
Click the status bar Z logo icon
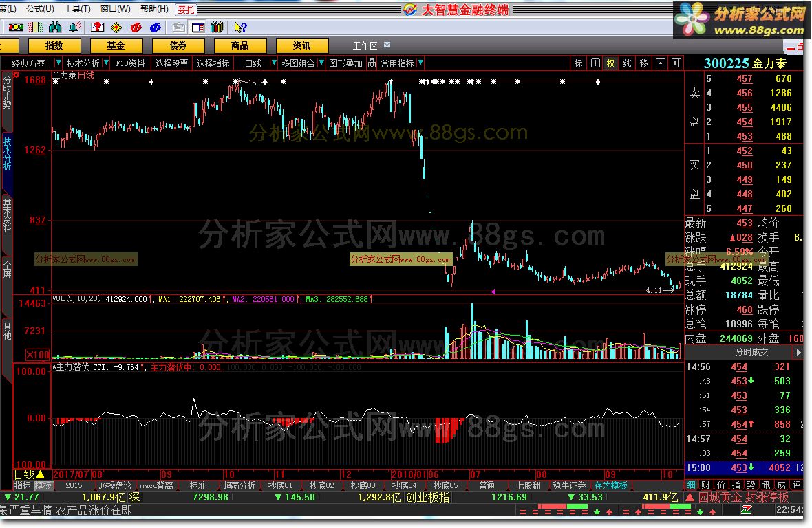pos(746,510)
